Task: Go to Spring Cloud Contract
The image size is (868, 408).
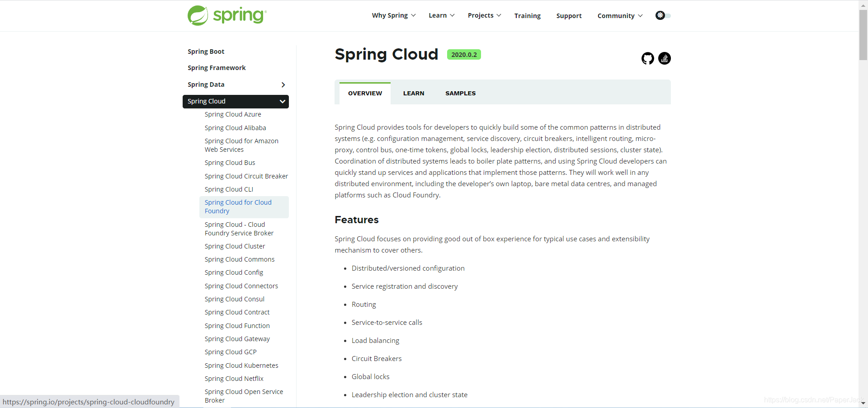Action: pyautogui.click(x=237, y=312)
